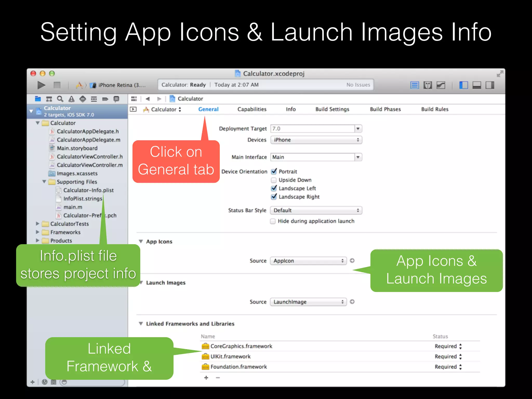Show the projects and targets list
This screenshot has height=399, width=532.
[x=133, y=109]
